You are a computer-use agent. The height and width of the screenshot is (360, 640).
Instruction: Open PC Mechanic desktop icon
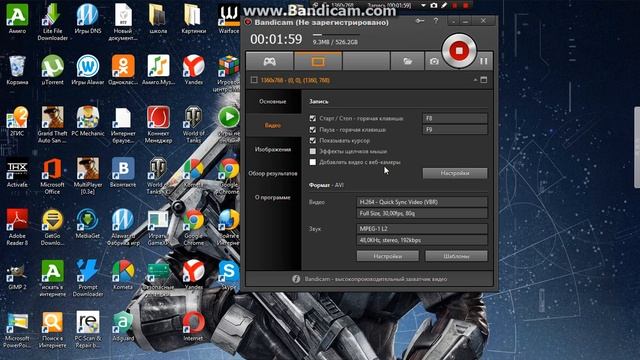click(x=88, y=121)
